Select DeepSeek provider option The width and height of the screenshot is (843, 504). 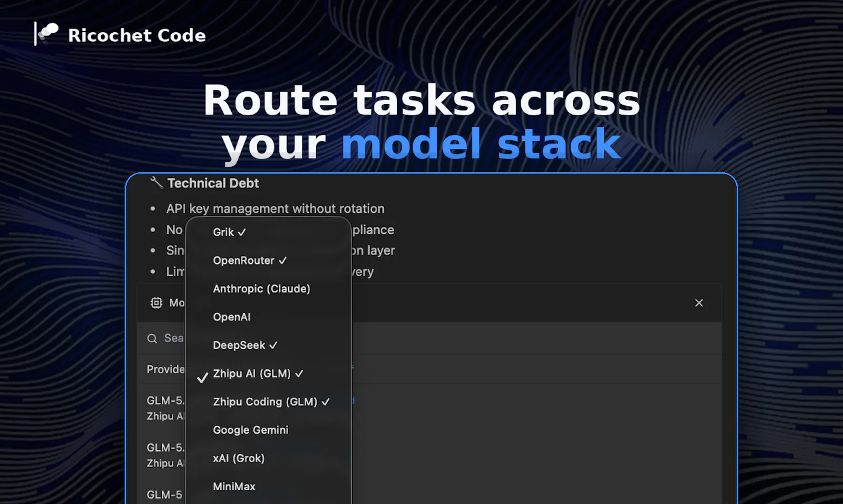[x=268, y=345]
